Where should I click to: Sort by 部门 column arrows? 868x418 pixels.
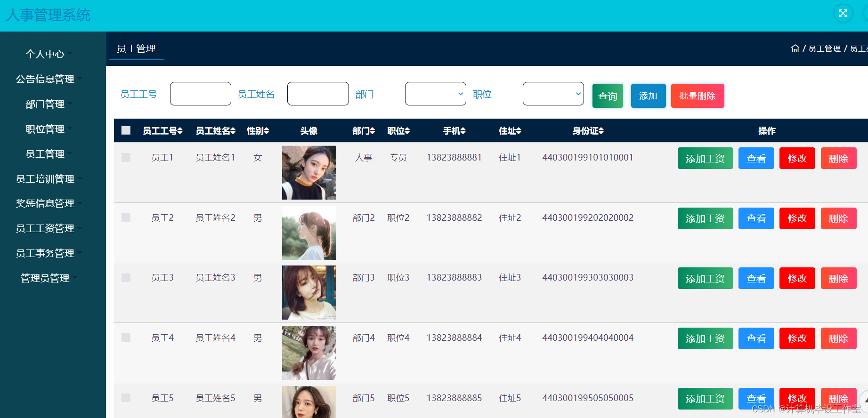pos(372,131)
